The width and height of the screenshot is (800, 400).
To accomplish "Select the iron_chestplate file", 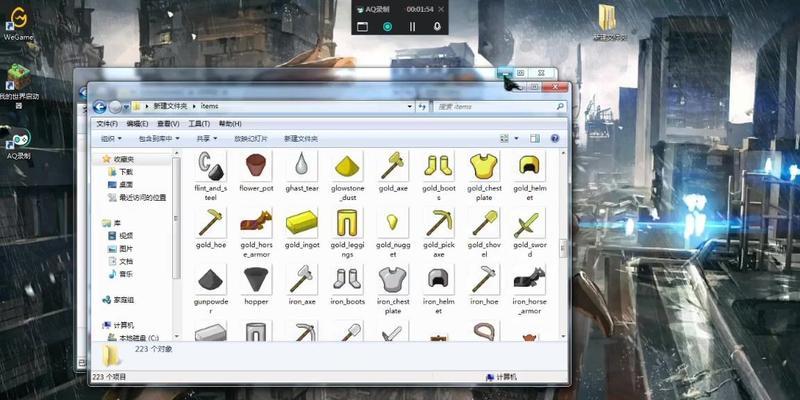I will pos(393,279).
